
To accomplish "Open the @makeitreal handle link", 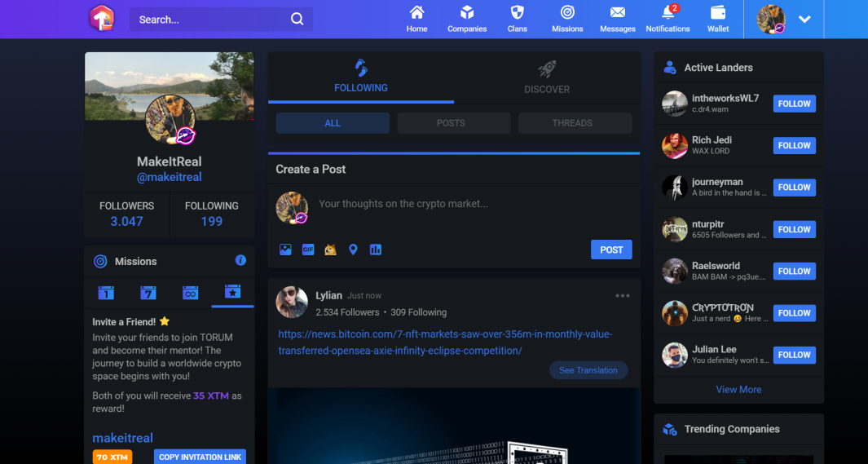I will (170, 177).
